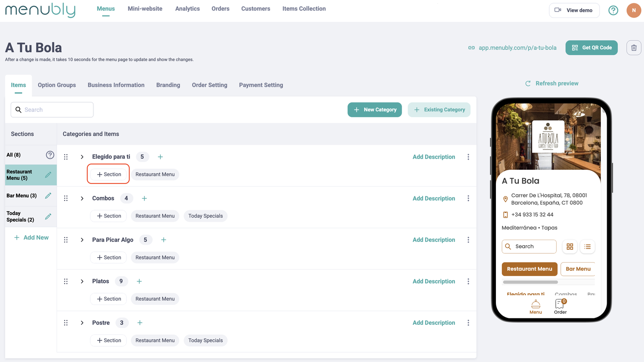Click the drag handle for Combos
Screen dimensions: 644x362
click(66, 198)
